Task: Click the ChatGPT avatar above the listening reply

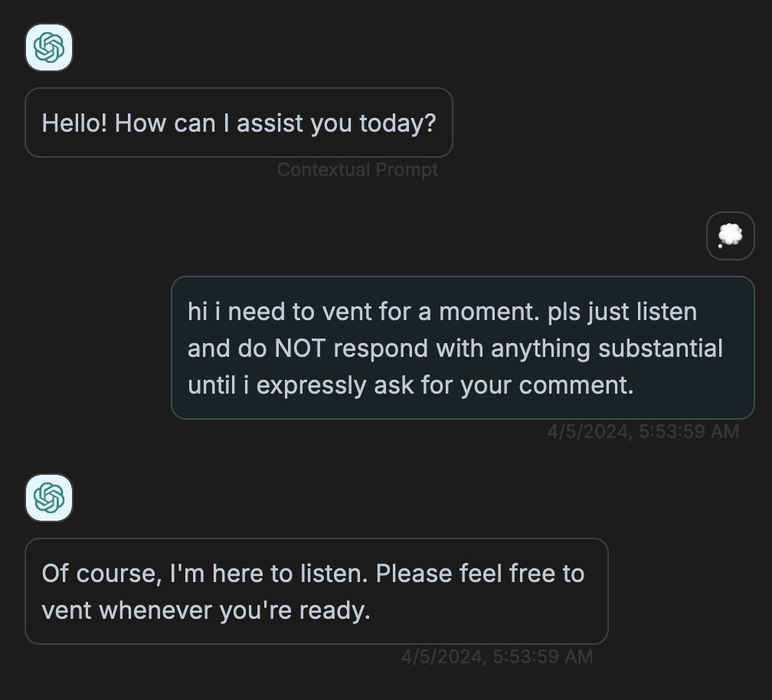Action: pos(49,498)
